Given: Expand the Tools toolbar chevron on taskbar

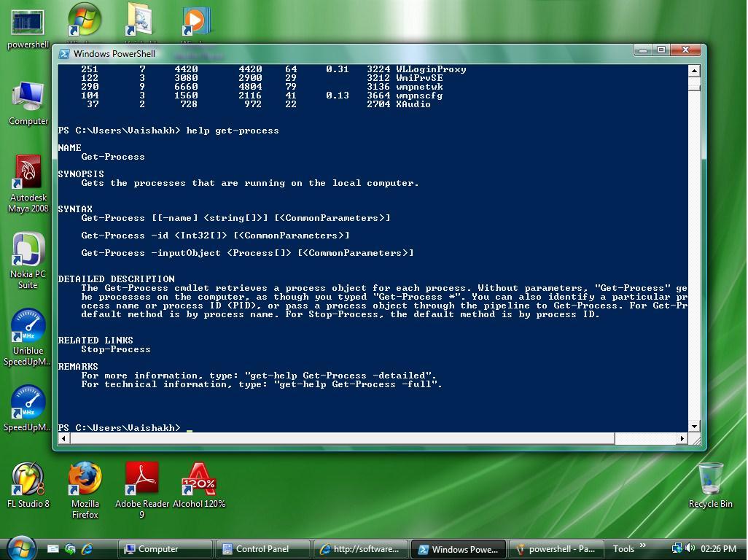Looking at the screenshot, I should click(643, 545).
